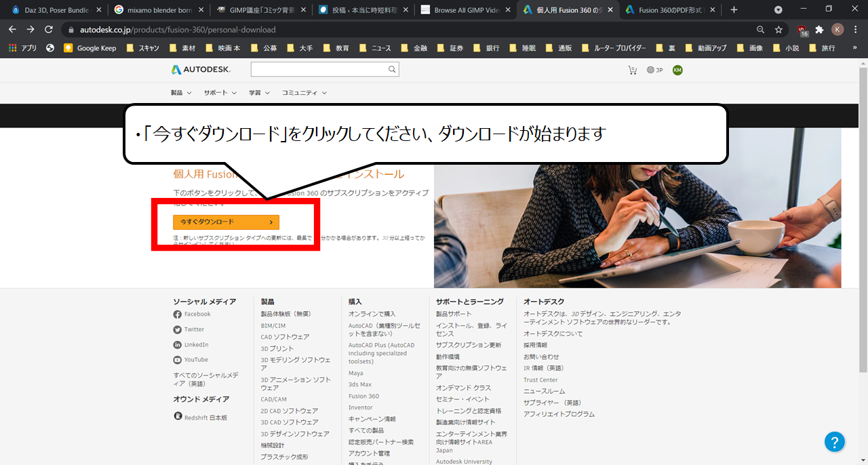Open the Chrome three-dot menu
Viewport: 868px width, 465px height.
(855, 30)
